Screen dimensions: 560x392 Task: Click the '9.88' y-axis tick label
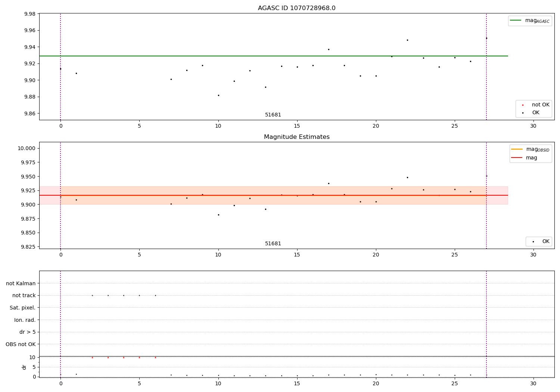tap(29, 97)
